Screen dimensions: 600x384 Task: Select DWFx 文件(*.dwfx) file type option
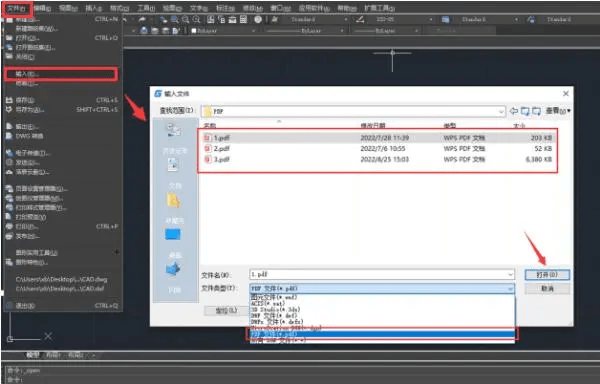point(383,322)
